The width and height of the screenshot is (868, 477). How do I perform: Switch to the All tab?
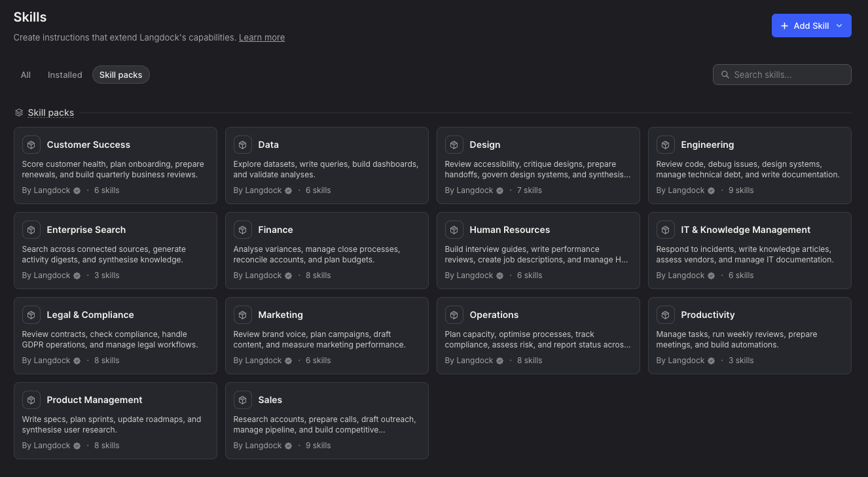click(26, 75)
